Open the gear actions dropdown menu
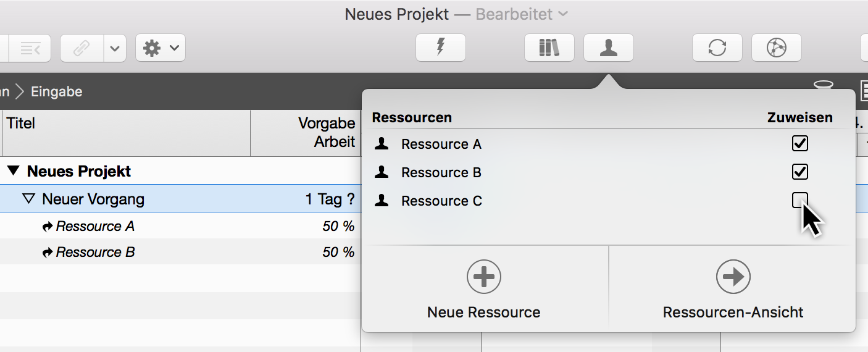 pyautogui.click(x=161, y=48)
